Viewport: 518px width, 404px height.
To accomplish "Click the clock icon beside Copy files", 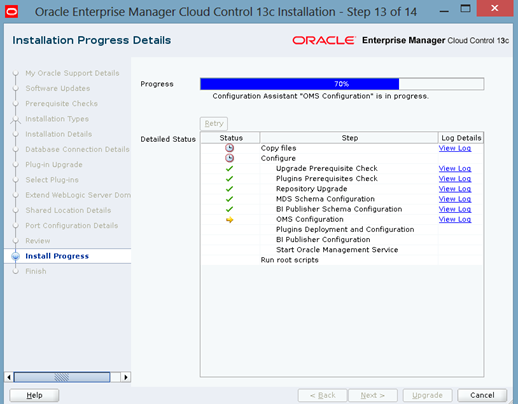I will coord(229,148).
